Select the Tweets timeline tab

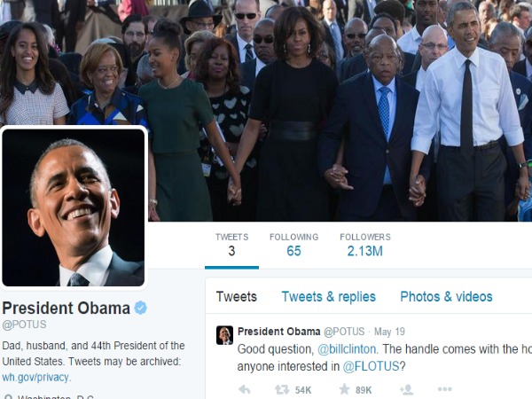237,297
